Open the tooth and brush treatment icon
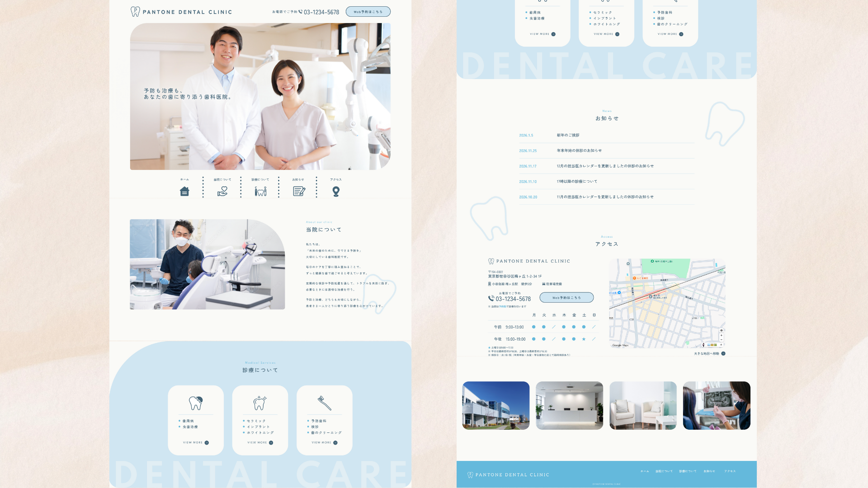868x488 pixels. coord(260,191)
